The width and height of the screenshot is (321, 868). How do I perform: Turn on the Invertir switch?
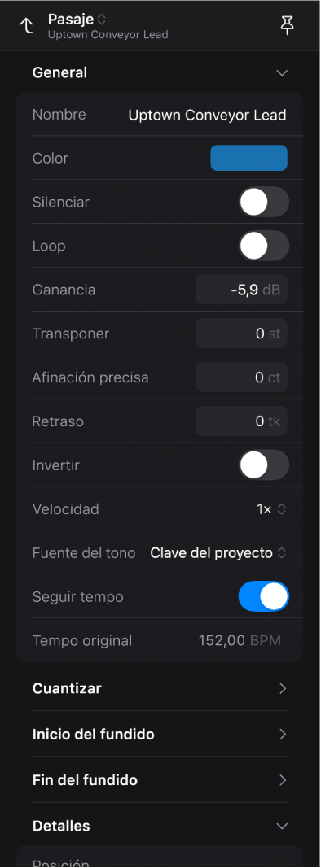coord(264,465)
